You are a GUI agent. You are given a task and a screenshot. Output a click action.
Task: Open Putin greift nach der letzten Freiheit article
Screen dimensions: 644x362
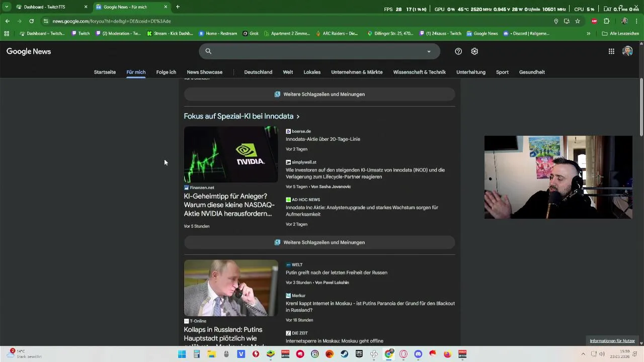point(337,273)
